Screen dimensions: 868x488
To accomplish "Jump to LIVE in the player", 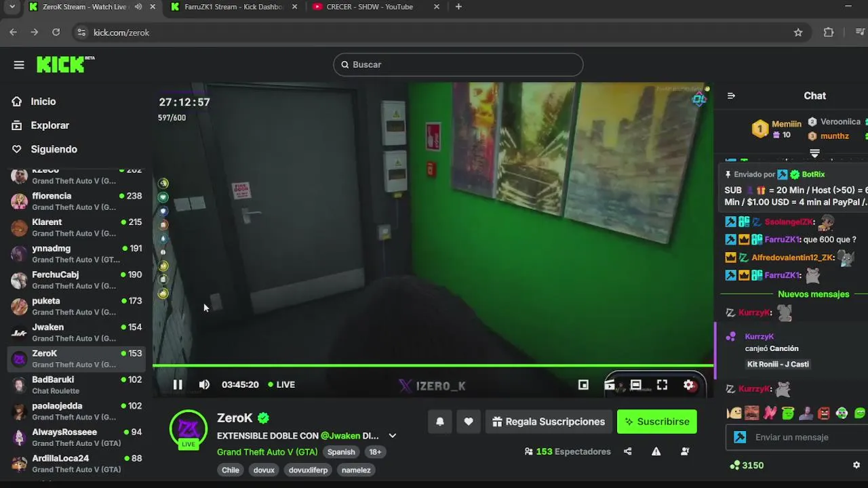I will [281, 384].
